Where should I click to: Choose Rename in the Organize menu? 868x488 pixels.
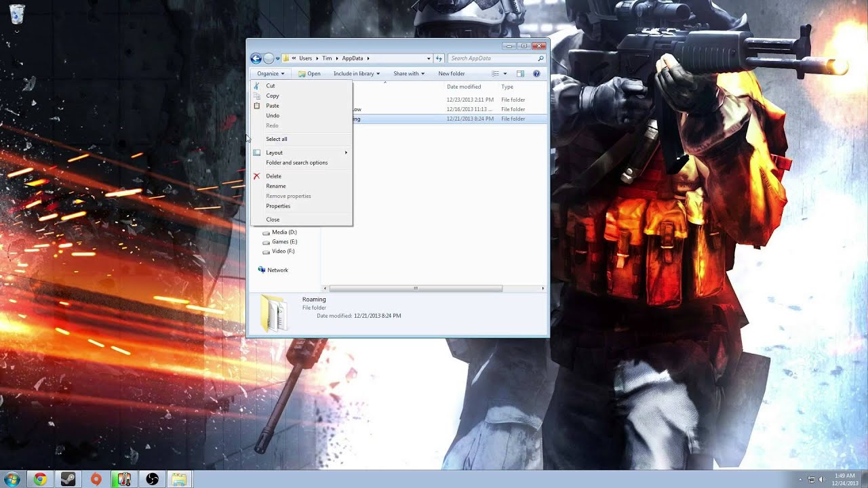pos(301,186)
